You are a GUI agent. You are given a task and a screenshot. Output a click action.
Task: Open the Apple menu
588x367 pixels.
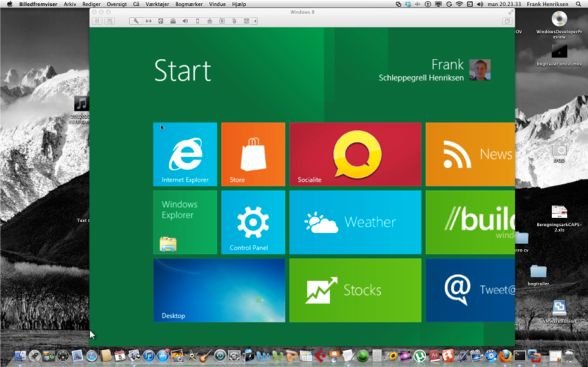tap(9, 4)
